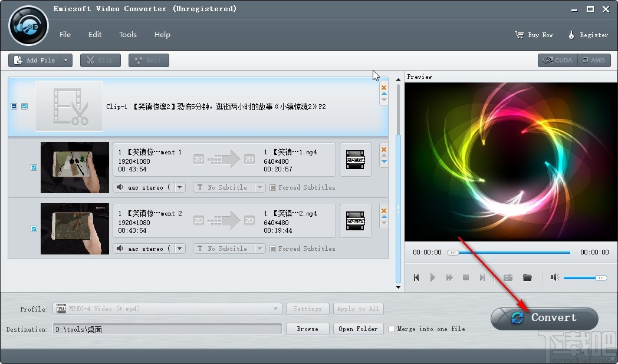
Task: Click Open Folder button
Action: 359,329
